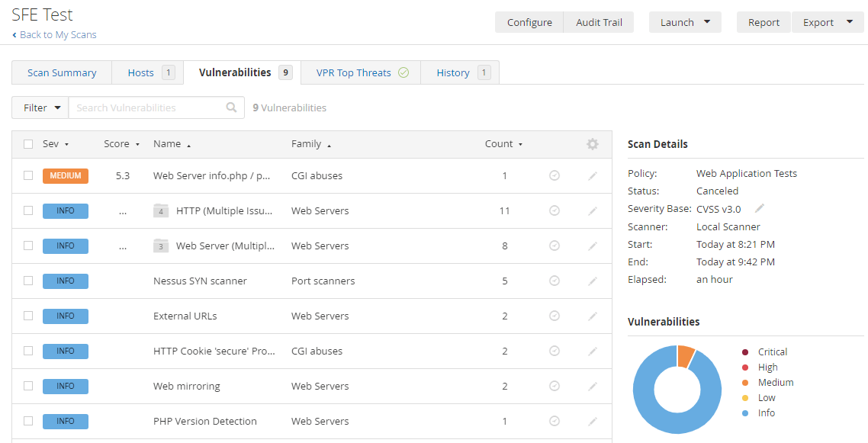
Task: Open the Export dropdown menu
Action: [x=827, y=22]
